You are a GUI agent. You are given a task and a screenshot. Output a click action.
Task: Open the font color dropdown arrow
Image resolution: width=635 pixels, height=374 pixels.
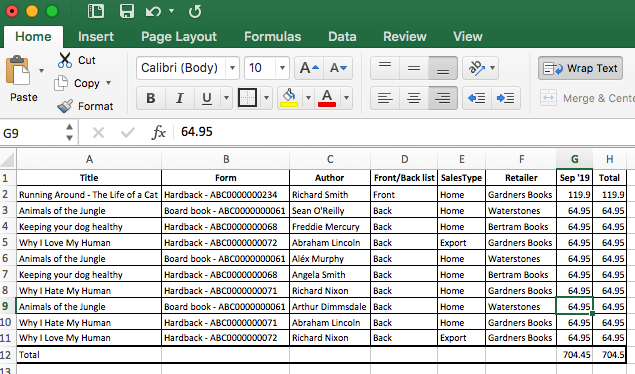[346, 98]
